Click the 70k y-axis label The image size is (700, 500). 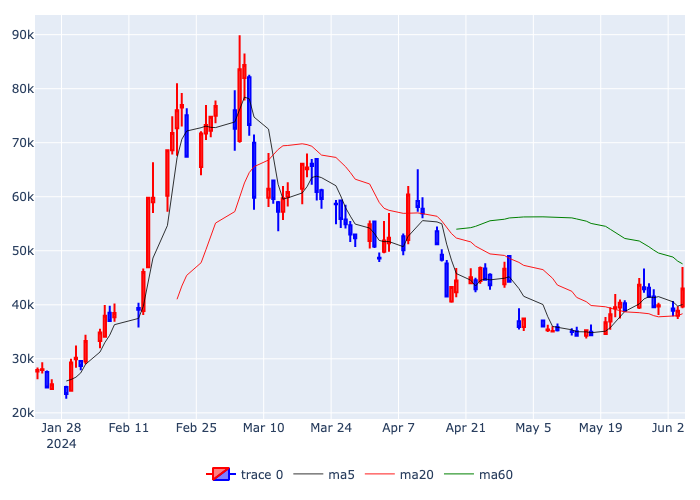coord(23,143)
